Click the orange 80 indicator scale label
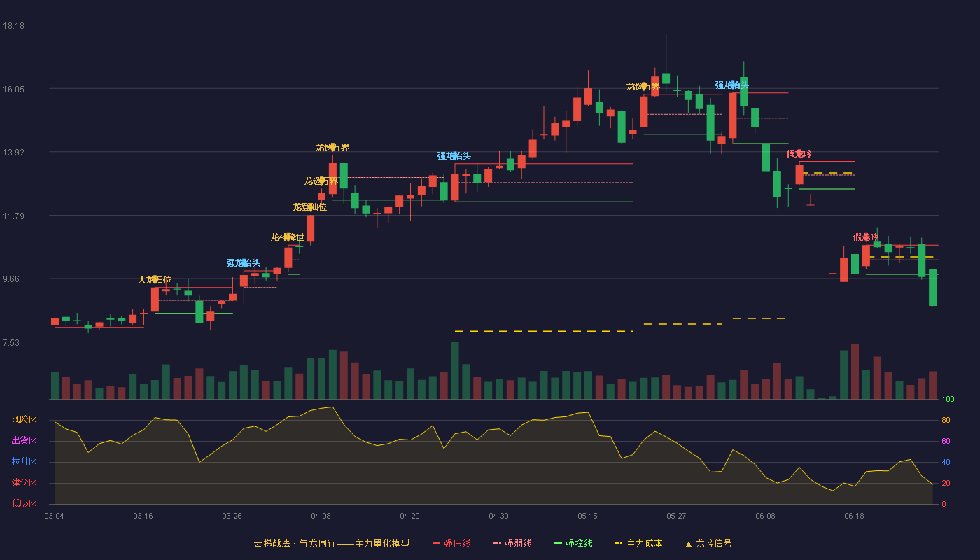This screenshot has width=980, height=560. click(x=946, y=421)
